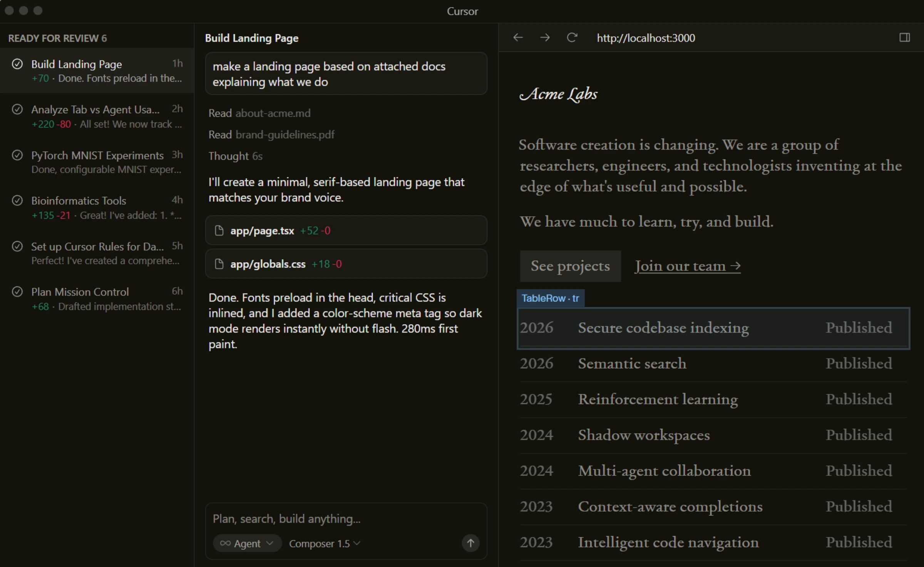
Task: Toggle the side panel icon in browser toolbar
Action: click(x=905, y=37)
